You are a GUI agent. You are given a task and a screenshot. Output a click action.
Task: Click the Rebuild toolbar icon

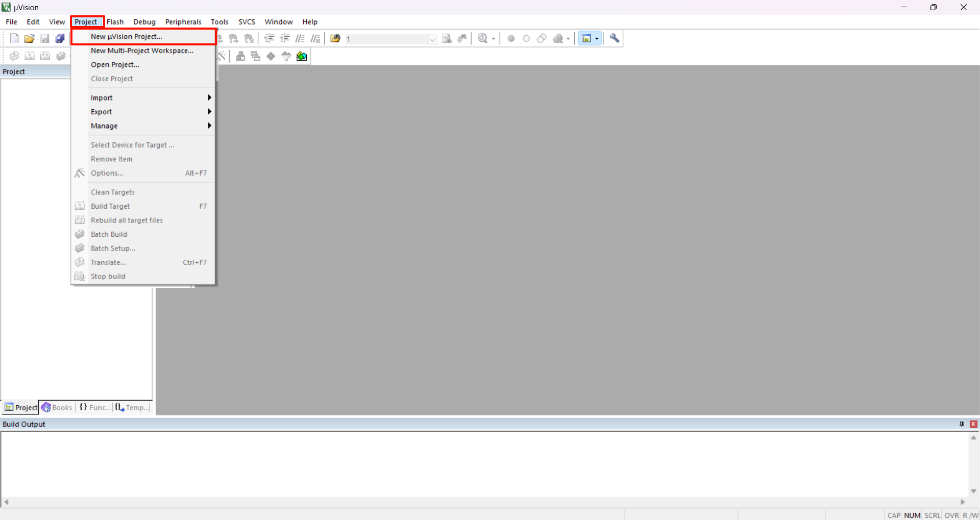coord(45,56)
